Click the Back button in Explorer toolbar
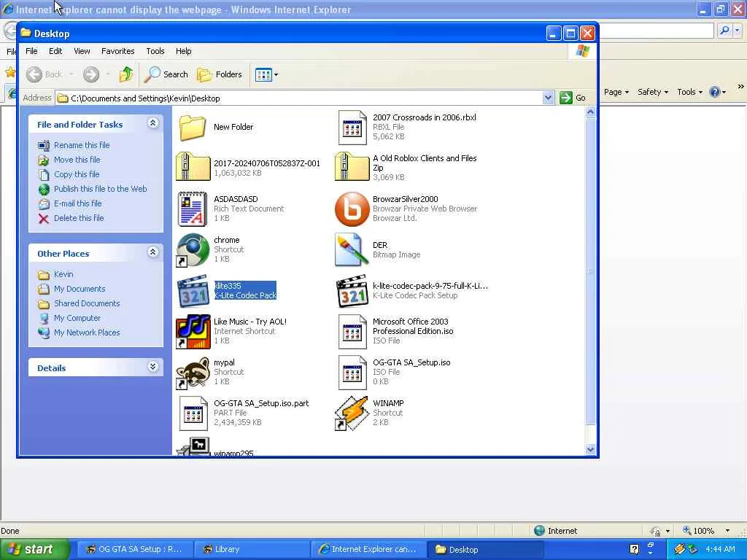This screenshot has width=747, height=560. (x=44, y=74)
